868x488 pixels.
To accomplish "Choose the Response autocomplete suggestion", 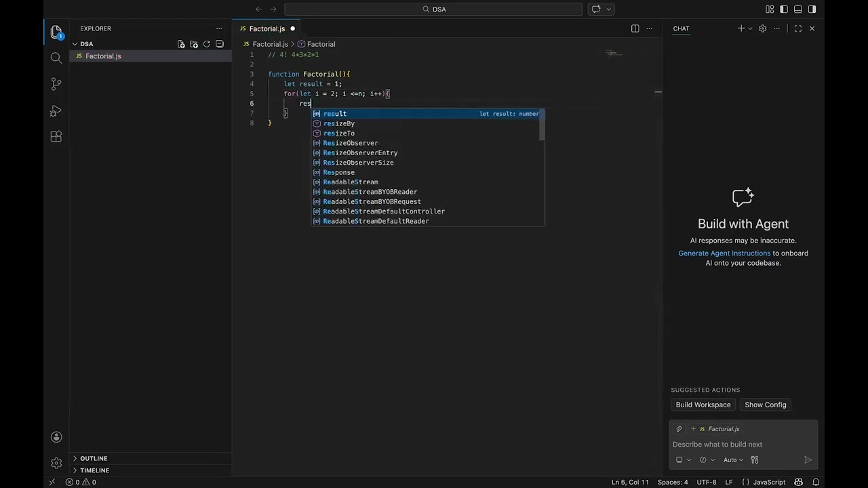I will (x=427, y=172).
